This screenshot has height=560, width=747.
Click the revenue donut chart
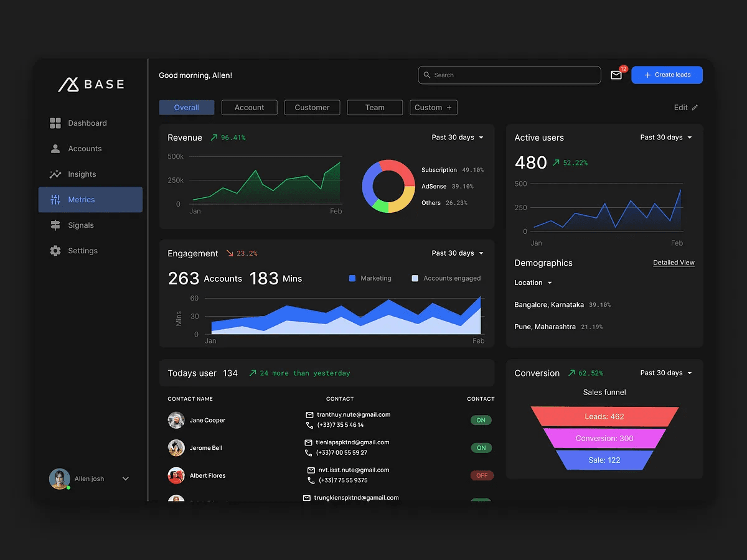tap(388, 186)
